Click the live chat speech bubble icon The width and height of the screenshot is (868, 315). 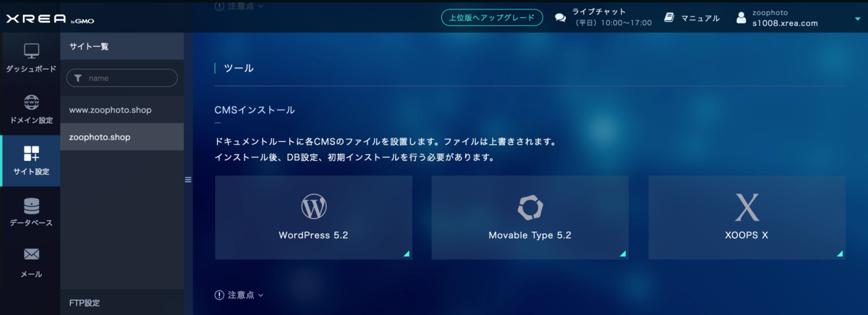[561, 18]
